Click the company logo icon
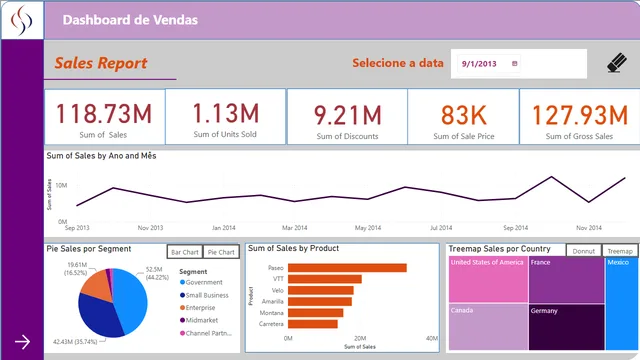This screenshot has height=360, width=640. tap(22, 20)
